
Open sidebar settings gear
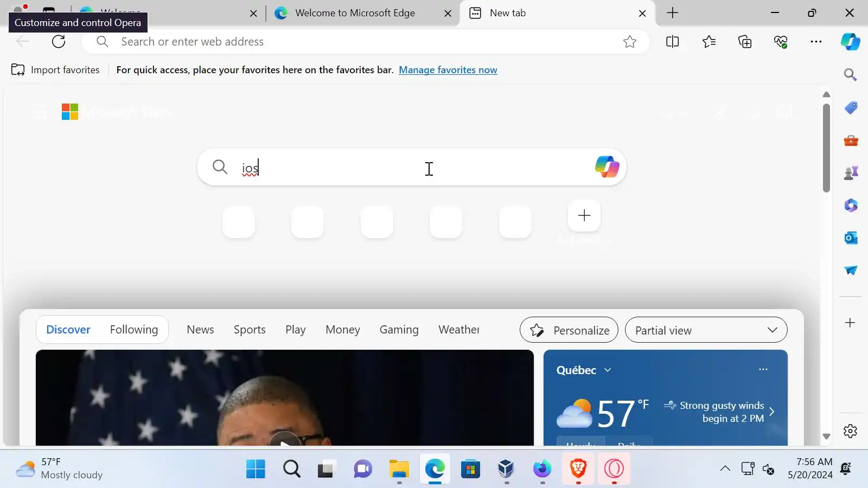[x=850, y=431]
